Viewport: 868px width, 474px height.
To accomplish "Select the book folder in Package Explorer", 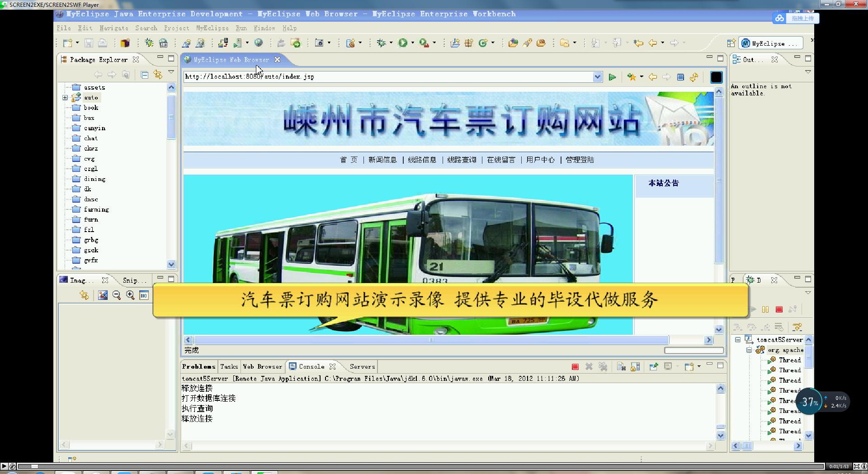I will (x=85, y=108).
